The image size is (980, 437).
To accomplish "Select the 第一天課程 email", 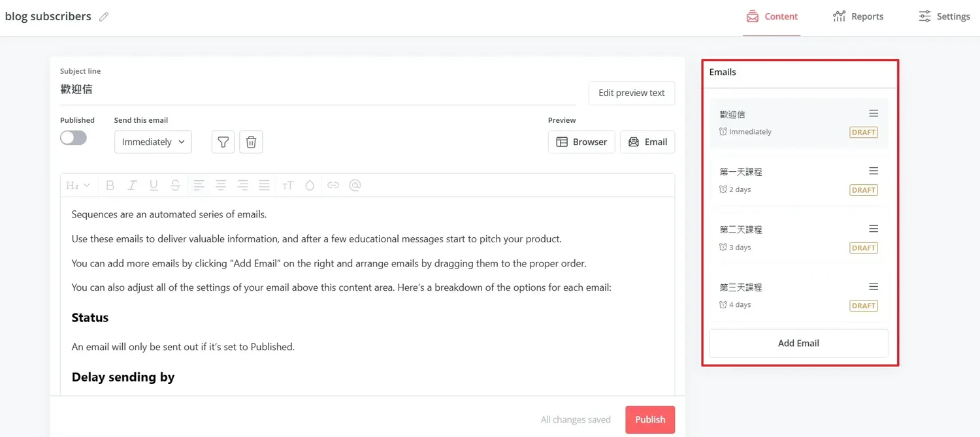I will [x=798, y=180].
